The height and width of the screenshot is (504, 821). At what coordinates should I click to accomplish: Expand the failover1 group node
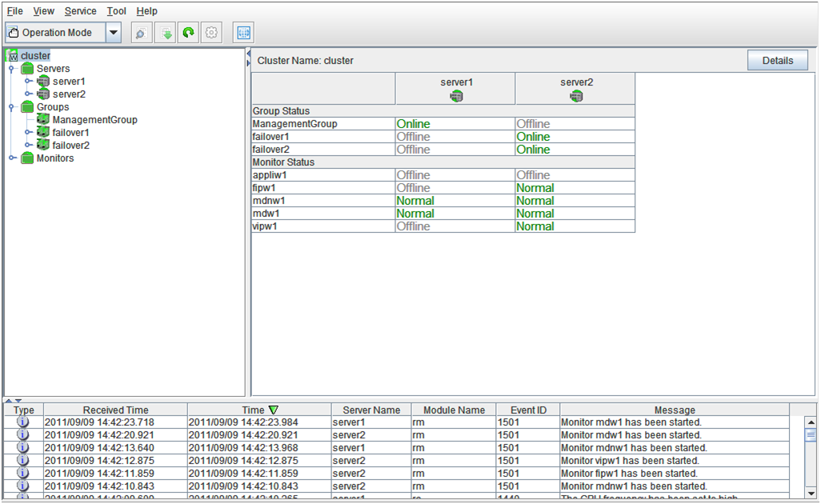pyautogui.click(x=27, y=133)
